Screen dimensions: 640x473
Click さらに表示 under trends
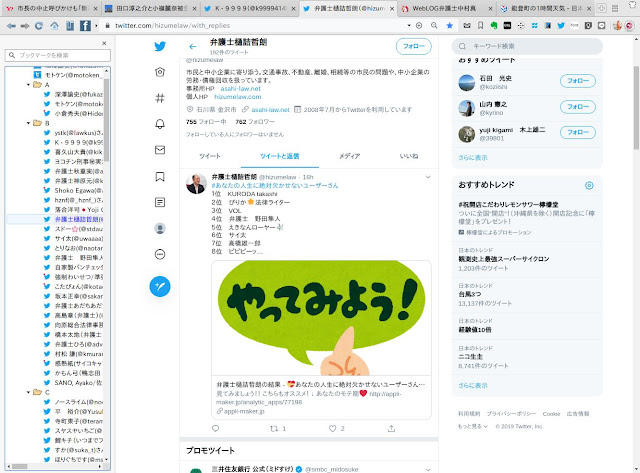click(473, 385)
